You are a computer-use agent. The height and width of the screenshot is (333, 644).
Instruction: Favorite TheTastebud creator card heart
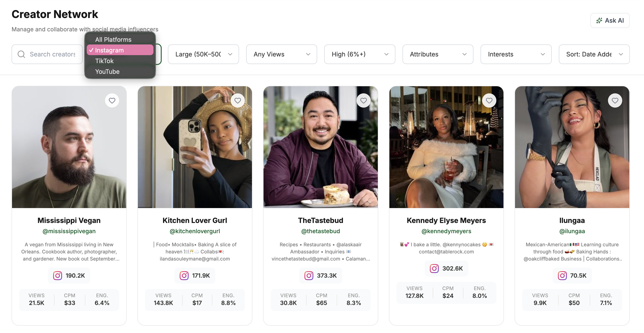[363, 100]
